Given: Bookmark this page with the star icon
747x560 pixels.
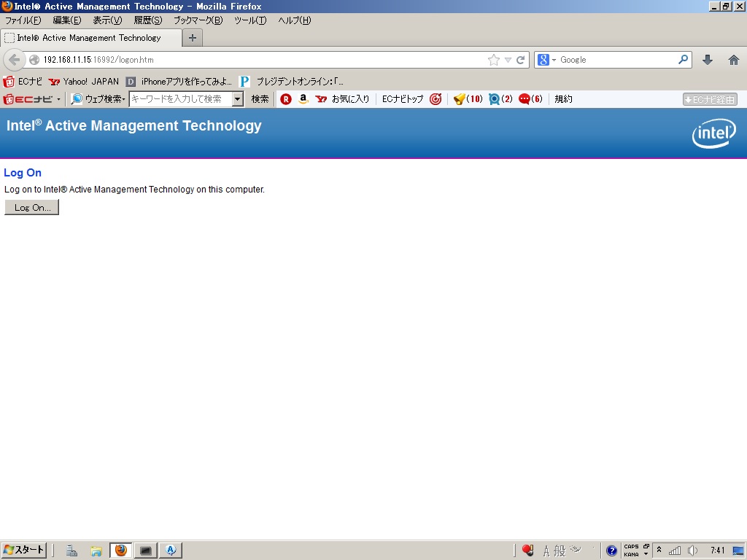Looking at the screenshot, I should [494, 60].
